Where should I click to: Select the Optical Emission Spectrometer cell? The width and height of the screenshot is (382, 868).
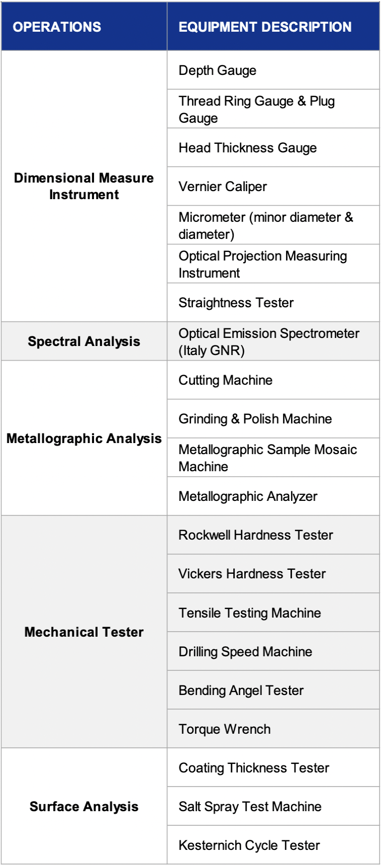pos(273,341)
